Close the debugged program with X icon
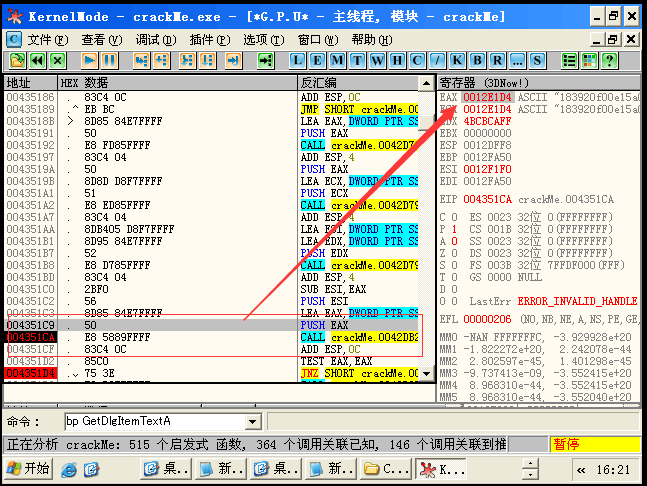 (58, 61)
